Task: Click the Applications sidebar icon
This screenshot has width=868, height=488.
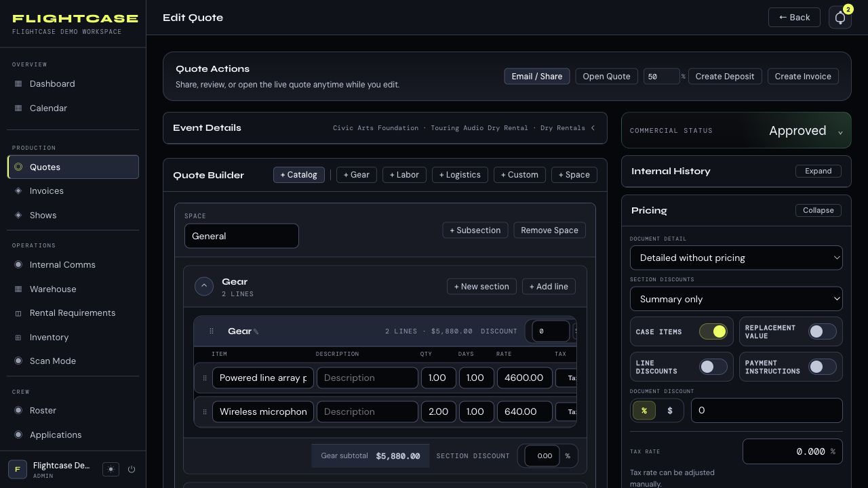Action: pyautogui.click(x=18, y=435)
